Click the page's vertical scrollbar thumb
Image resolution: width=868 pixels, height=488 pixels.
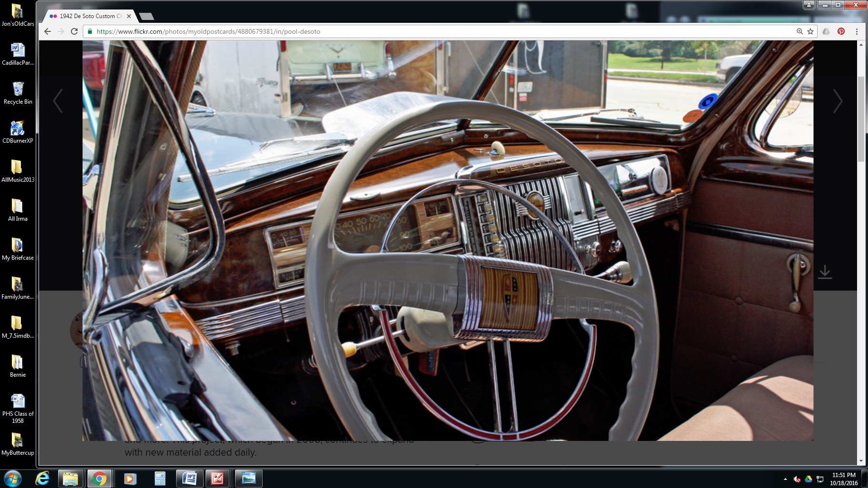[x=861, y=119]
